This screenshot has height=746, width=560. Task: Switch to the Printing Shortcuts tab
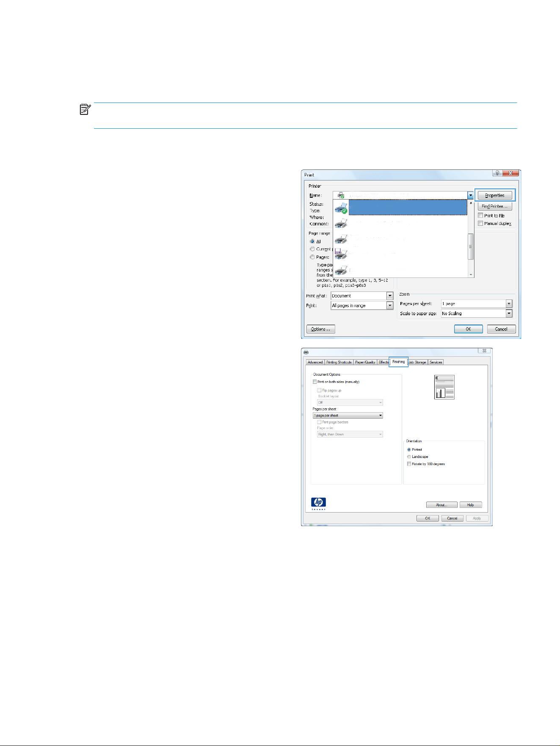pyautogui.click(x=339, y=362)
